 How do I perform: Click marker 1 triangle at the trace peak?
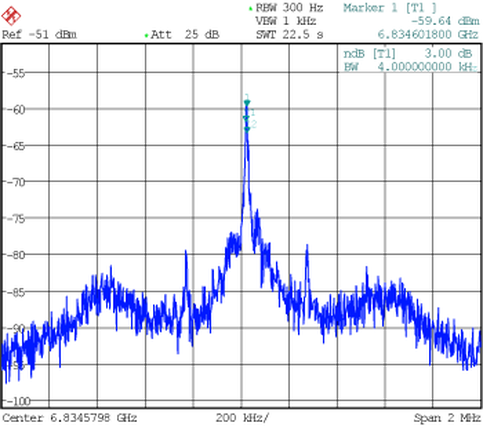pyautogui.click(x=247, y=103)
